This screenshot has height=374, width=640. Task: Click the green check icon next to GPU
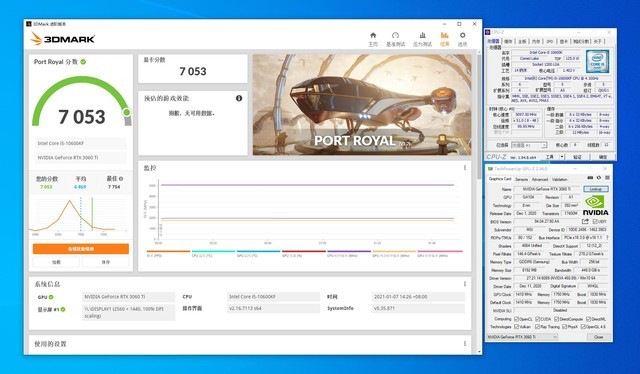[51, 297]
